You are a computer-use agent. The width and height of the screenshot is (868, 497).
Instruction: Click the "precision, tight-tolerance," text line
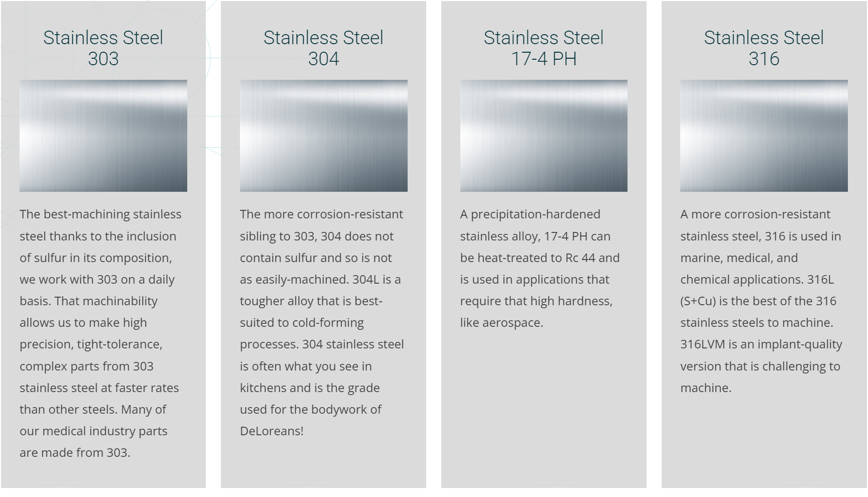click(91, 344)
